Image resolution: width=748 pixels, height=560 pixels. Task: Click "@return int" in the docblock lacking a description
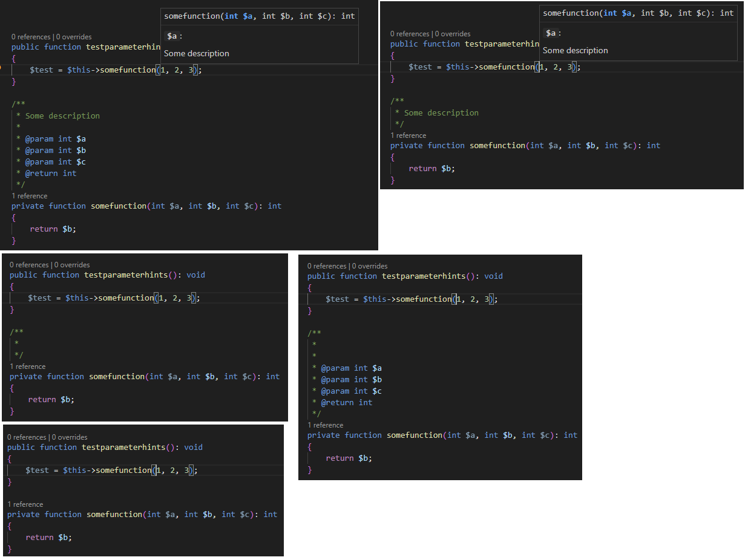(x=346, y=402)
